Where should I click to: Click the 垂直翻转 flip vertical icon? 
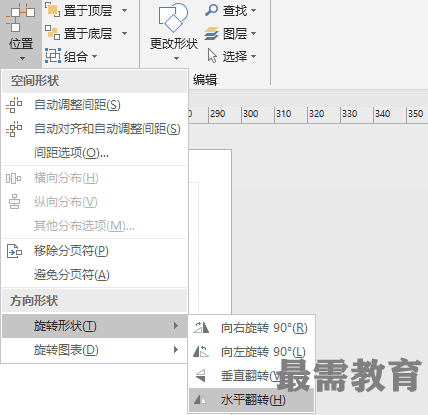(201, 375)
